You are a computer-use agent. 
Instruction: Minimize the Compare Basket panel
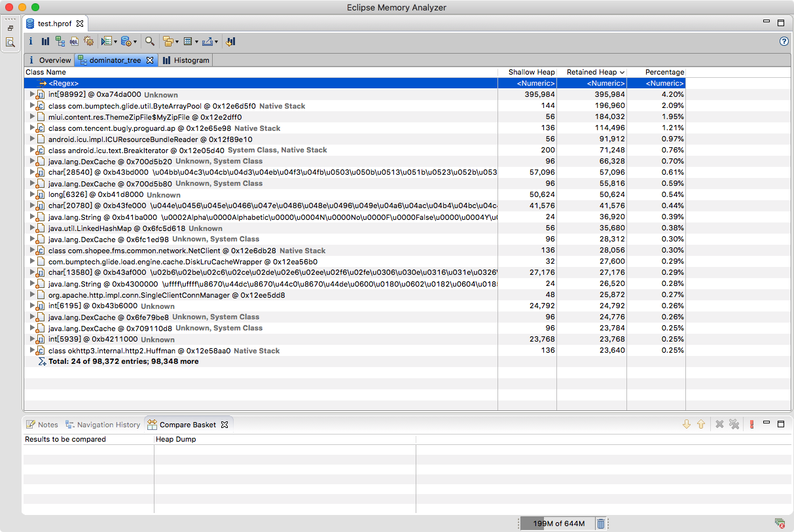pos(767,423)
